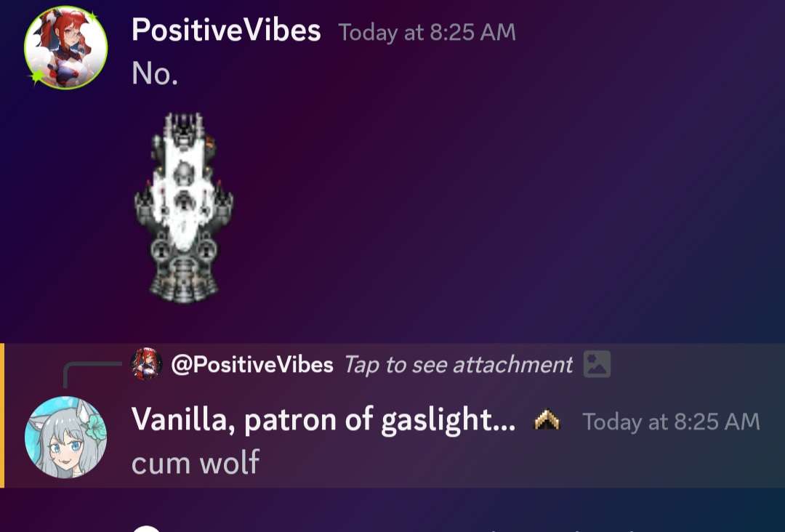Click the first message's 8:25 AM timestamp

[x=427, y=33]
